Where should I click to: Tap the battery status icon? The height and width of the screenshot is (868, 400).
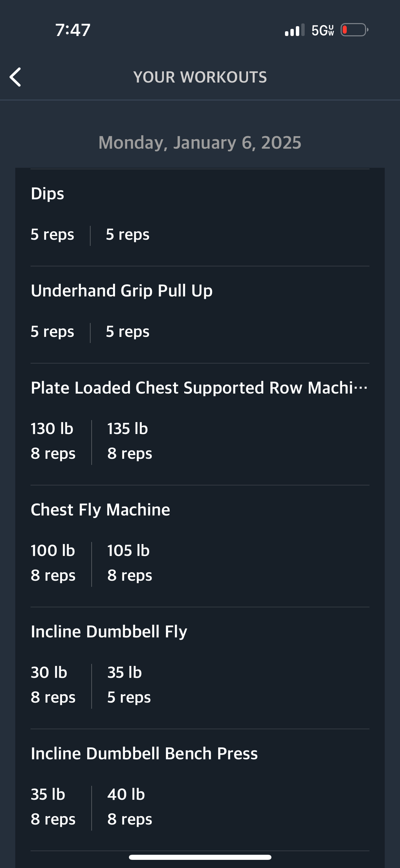(355, 30)
